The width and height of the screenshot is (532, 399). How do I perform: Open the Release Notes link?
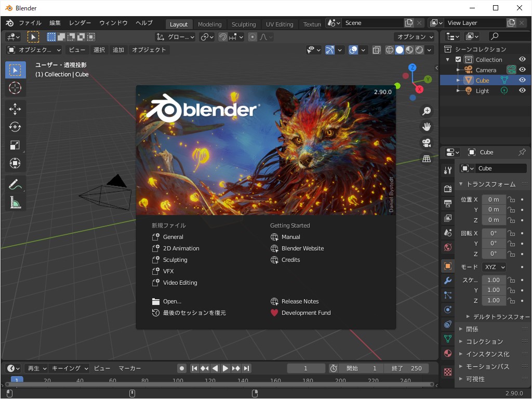pyautogui.click(x=301, y=301)
